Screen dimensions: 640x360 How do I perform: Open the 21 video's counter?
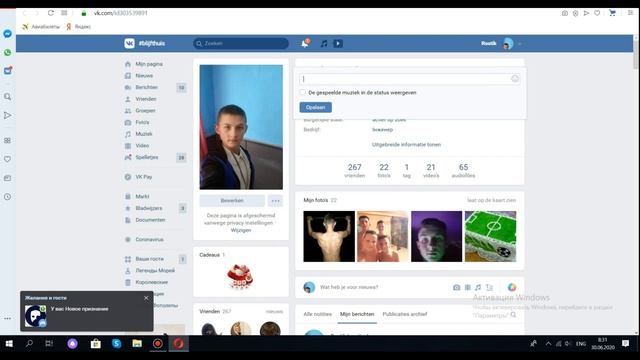click(431, 170)
